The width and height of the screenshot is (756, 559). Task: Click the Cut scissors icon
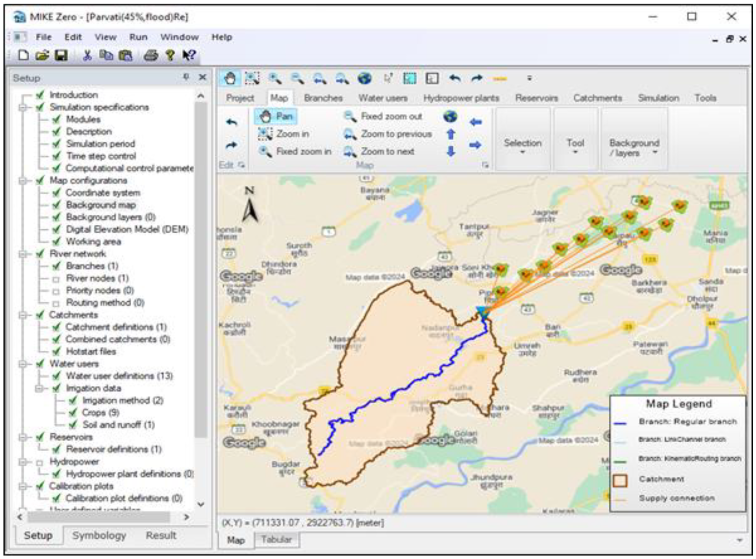[87, 55]
